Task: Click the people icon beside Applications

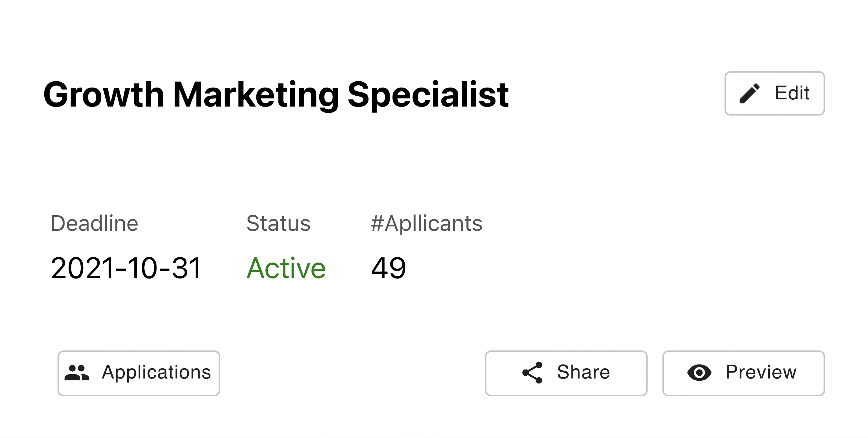Action: coord(76,373)
